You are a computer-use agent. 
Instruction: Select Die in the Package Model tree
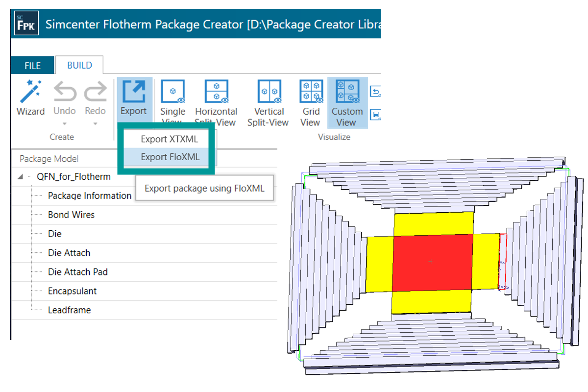click(x=55, y=234)
